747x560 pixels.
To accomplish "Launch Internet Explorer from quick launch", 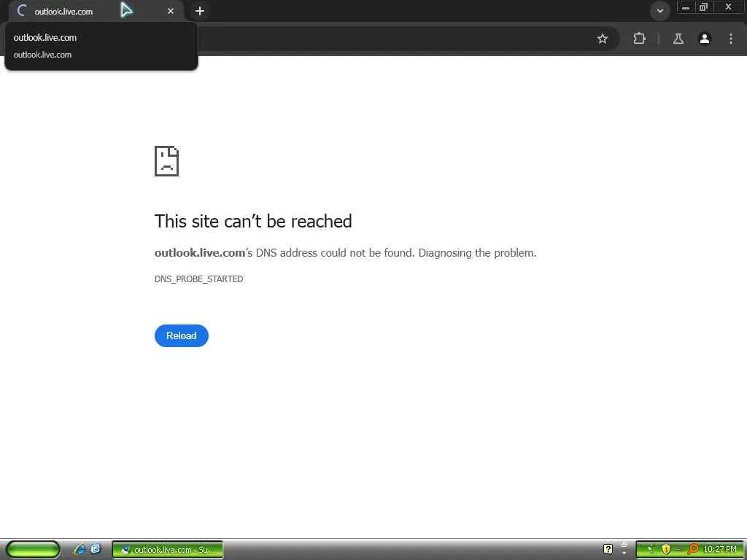I will [80, 550].
